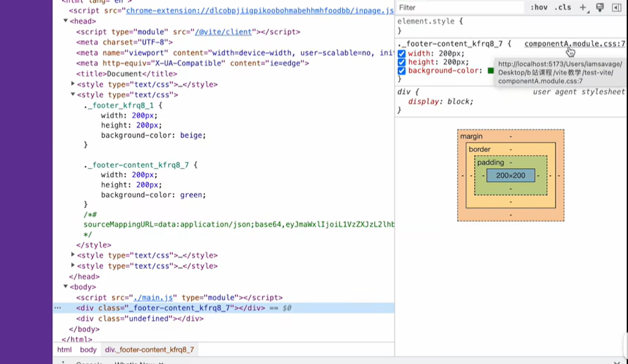Open the componentA.module.css:7 source link
Image resolution: width=628 pixels, height=364 pixels.
tap(574, 44)
